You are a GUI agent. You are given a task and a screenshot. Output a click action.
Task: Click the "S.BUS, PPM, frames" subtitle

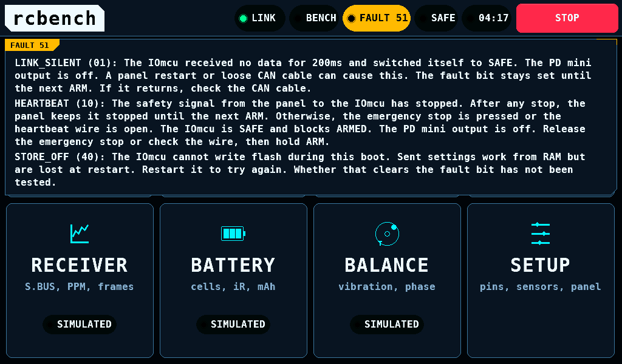[x=80, y=286]
